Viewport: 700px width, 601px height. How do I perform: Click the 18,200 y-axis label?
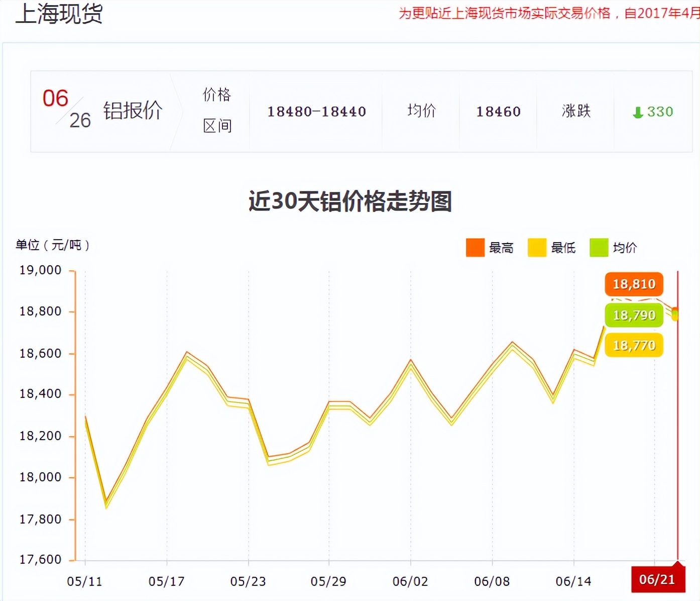pyautogui.click(x=40, y=436)
